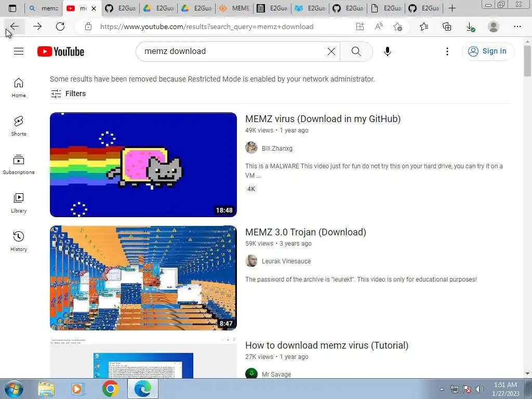Open History in the sidebar
Image resolution: width=532 pixels, height=399 pixels.
19,241
